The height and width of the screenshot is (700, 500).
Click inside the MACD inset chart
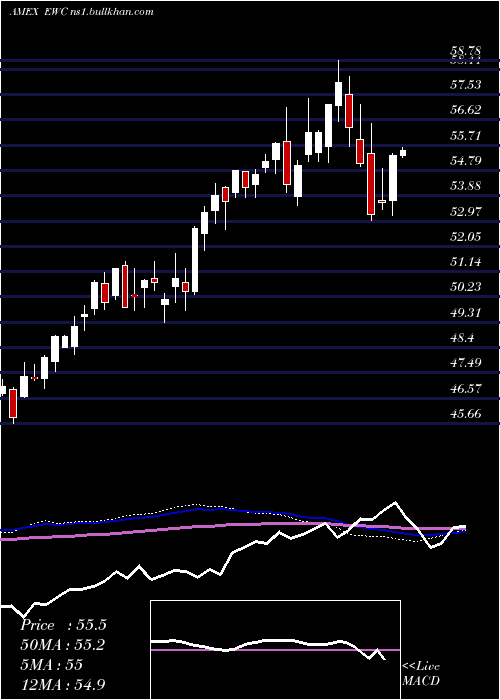click(x=275, y=650)
